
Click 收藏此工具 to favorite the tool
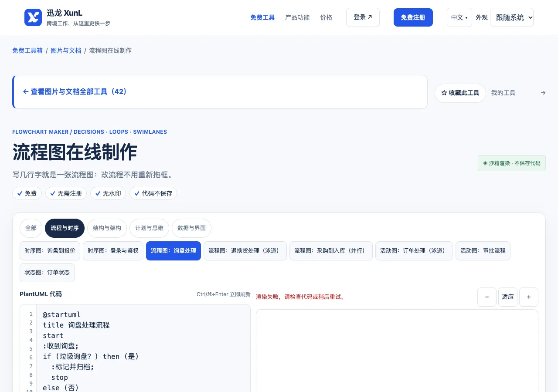(460, 93)
